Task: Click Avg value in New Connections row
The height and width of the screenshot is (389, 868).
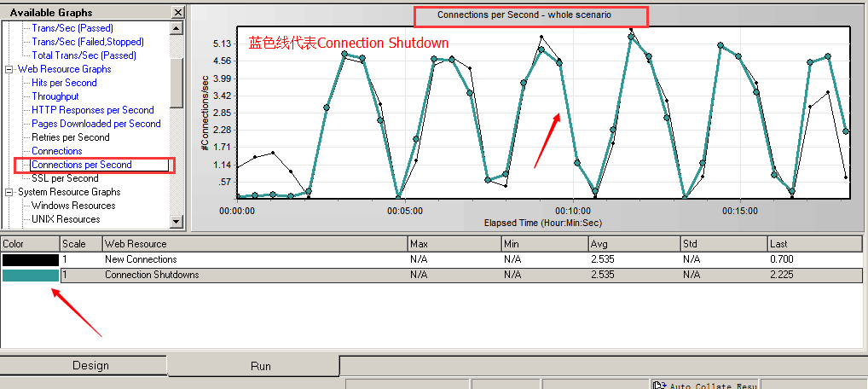Action: [602, 259]
